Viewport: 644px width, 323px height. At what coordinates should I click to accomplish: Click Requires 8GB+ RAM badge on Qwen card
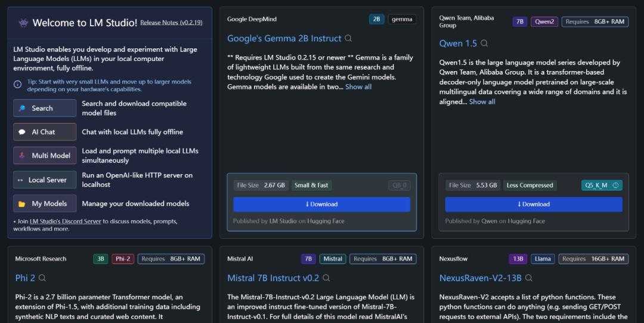[x=595, y=22]
